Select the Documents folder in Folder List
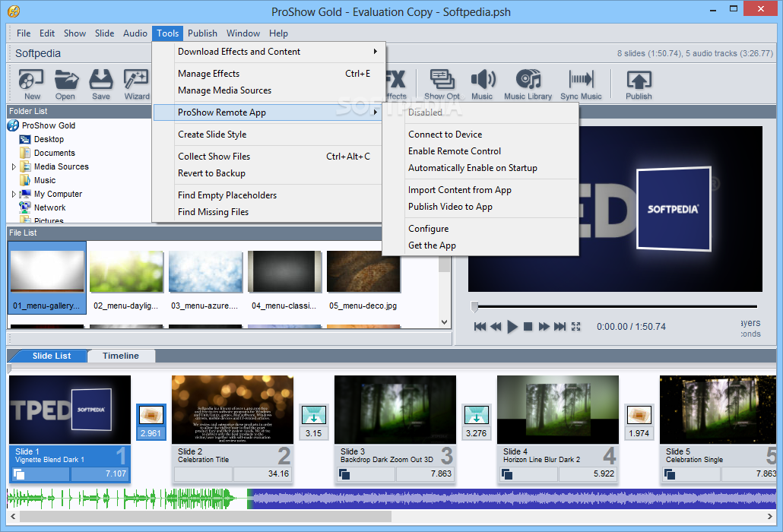Image resolution: width=783 pixels, height=532 pixels. click(x=47, y=153)
